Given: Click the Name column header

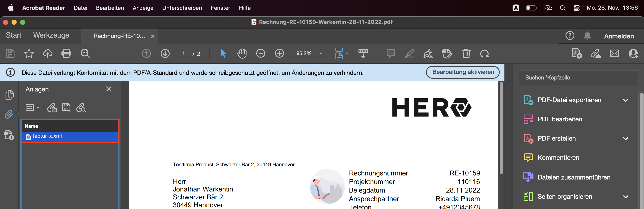Looking at the screenshot, I should (70, 126).
